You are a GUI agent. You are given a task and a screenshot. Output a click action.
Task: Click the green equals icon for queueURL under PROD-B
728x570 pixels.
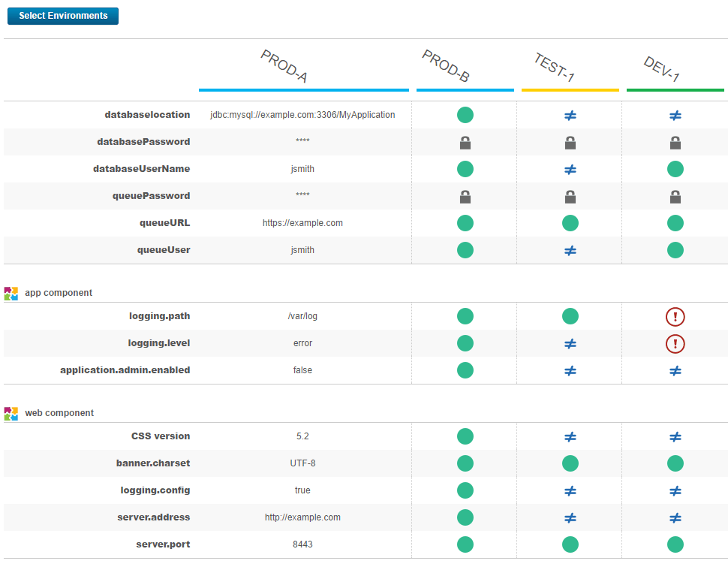click(465, 223)
